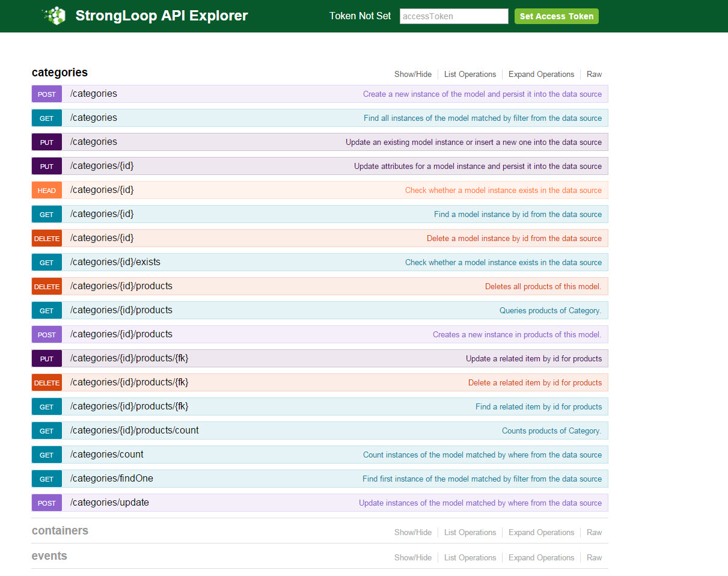Click the GET badge next to /categories

[46, 118]
